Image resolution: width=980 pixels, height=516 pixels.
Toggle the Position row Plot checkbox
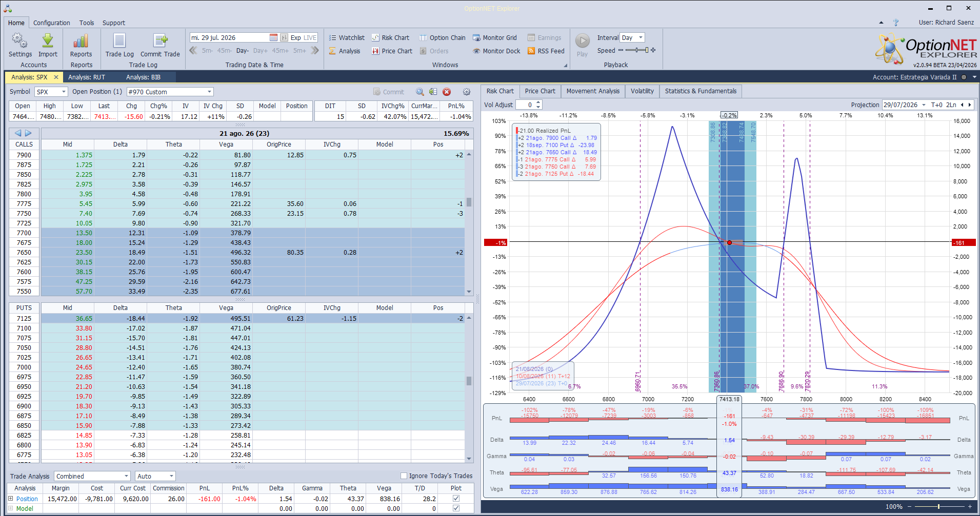[456, 498]
